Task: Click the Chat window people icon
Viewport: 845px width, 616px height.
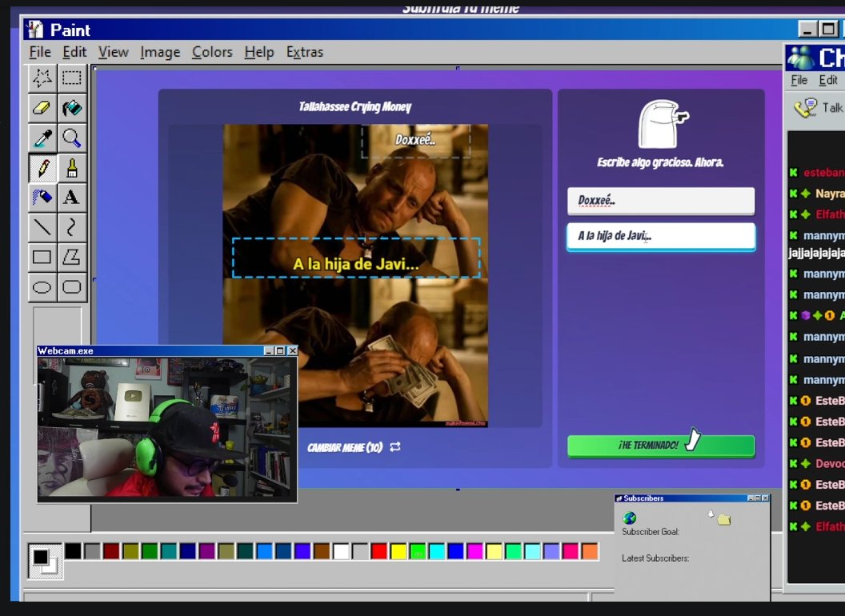Action: tap(800, 58)
